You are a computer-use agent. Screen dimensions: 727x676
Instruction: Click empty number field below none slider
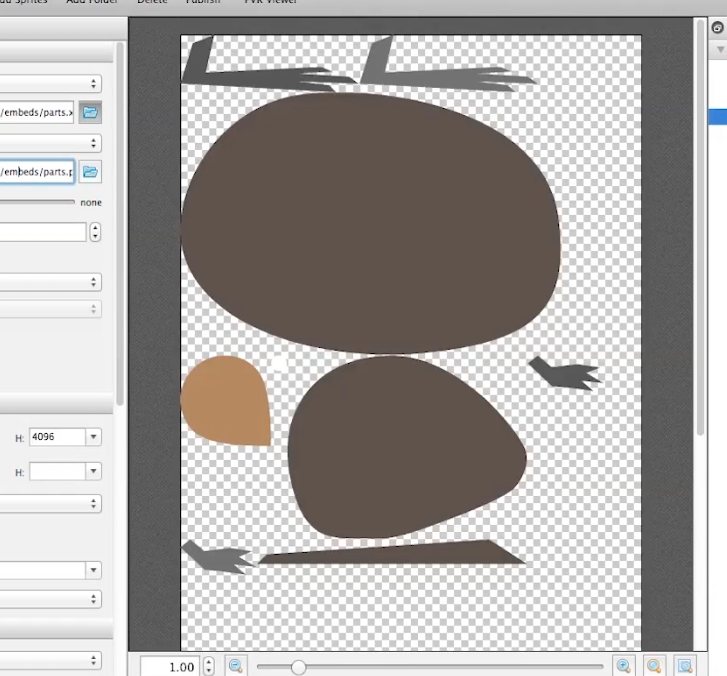(x=43, y=232)
